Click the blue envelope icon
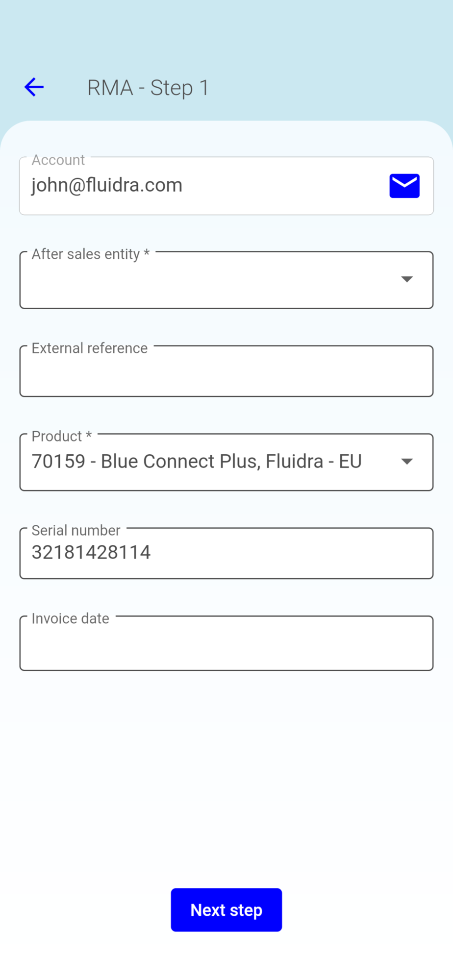The height and width of the screenshot is (980, 453). click(x=404, y=186)
